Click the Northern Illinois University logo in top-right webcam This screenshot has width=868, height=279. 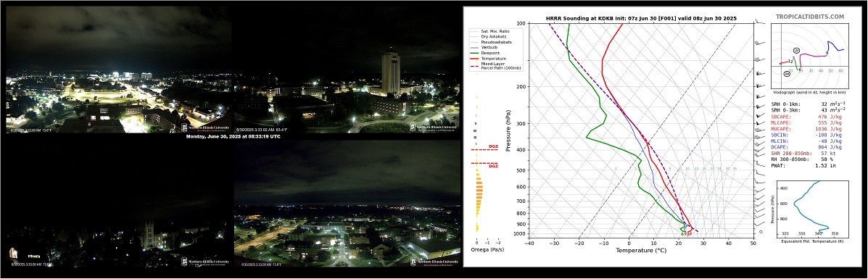tap(434, 127)
